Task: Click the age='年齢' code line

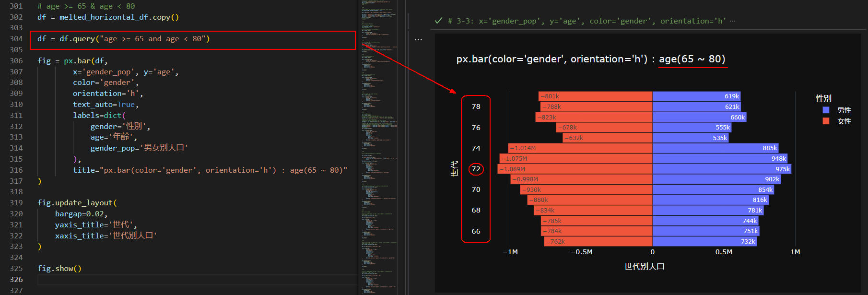Action: click(x=114, y=137)
